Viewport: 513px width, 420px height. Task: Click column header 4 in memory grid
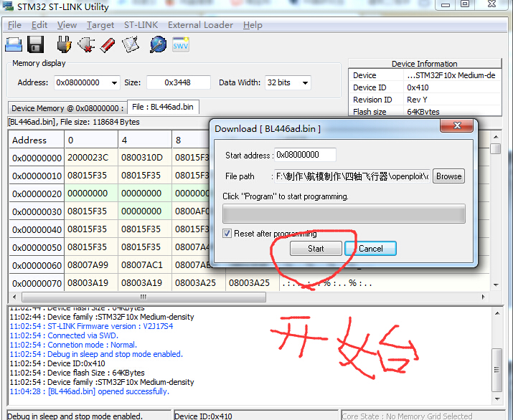pyautogui.click(x=145, y=140)
